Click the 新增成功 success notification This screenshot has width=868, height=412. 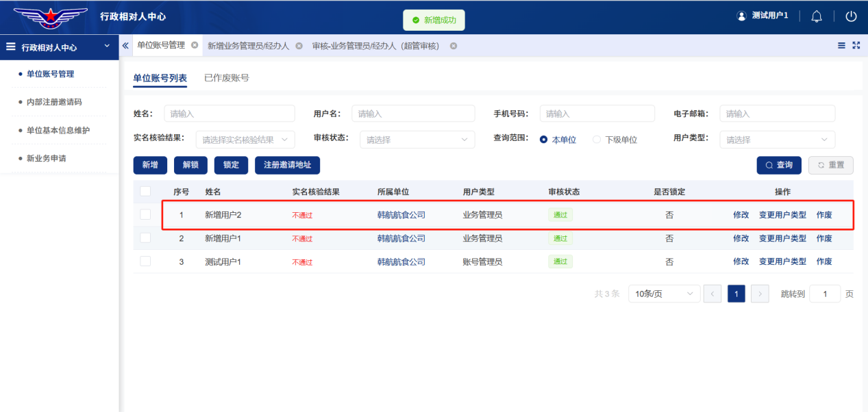[x=434, y=20]
